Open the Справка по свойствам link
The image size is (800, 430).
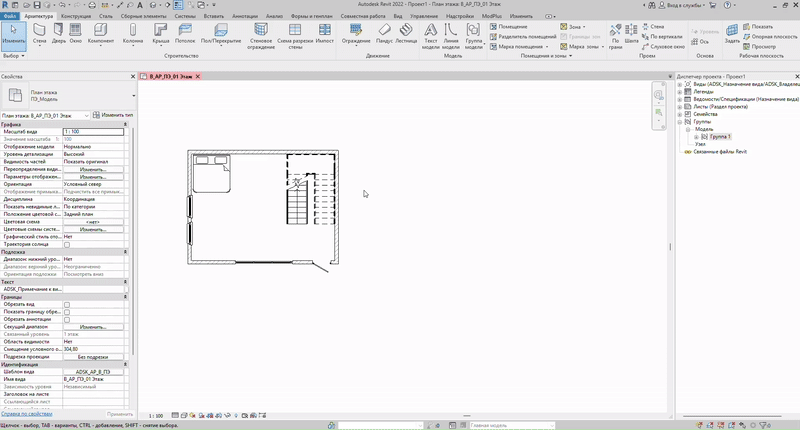click(28, 413)
